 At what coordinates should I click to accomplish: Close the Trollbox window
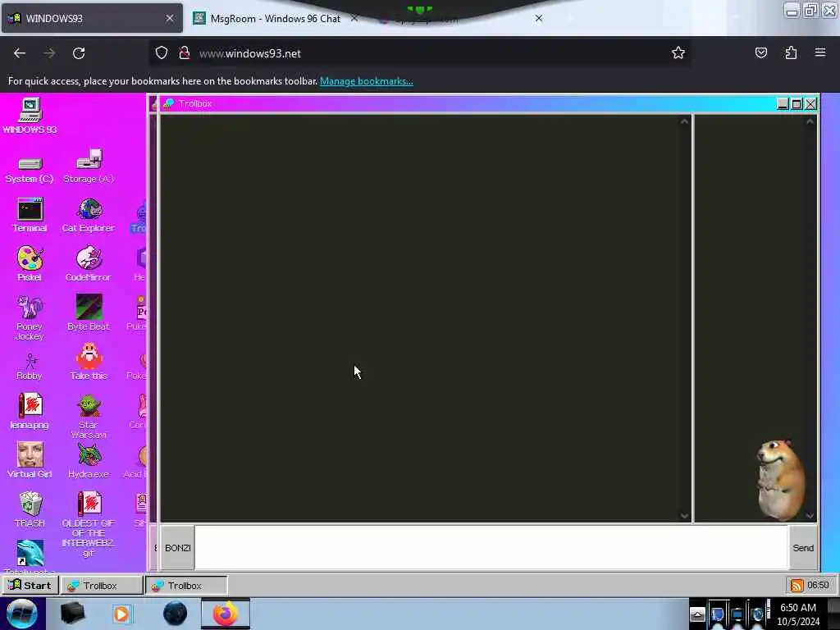tap(811, 104)
